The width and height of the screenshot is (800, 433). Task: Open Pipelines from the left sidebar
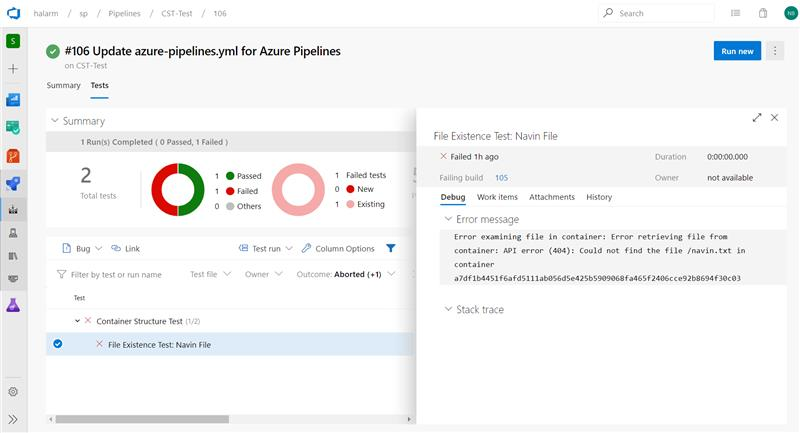click(14, 183)
